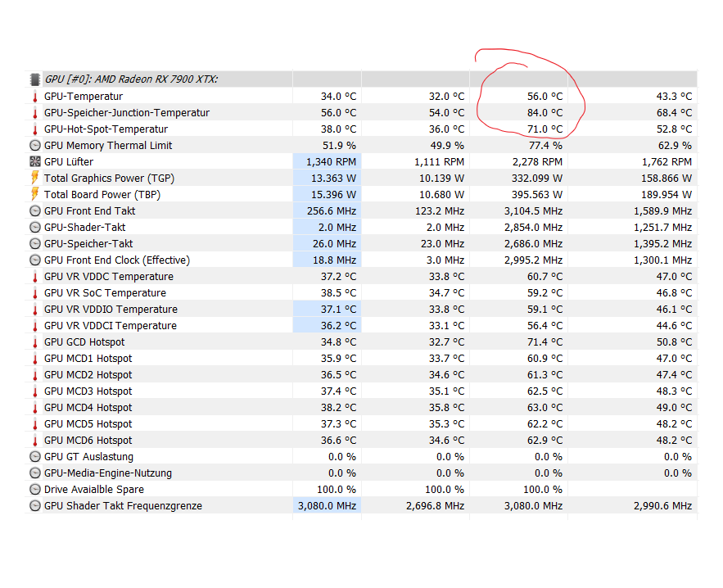Click the lightning icon beside Total Board Power
The width and height of the screenshot is (723, 588).
pyautogui.click(x=34, y=194)
